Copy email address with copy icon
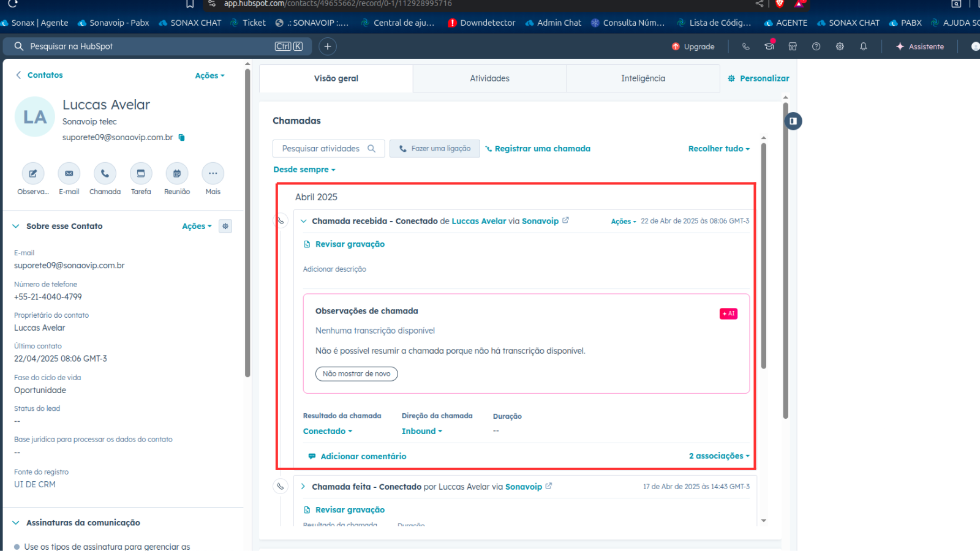 (182, 138)
